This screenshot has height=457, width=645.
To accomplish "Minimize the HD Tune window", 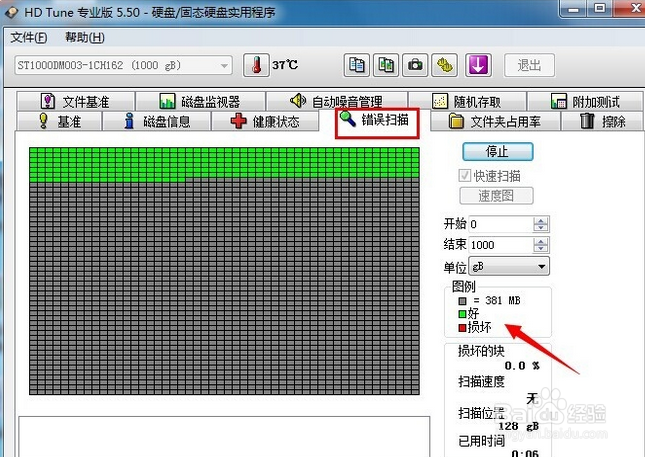I will pos(573,9).
